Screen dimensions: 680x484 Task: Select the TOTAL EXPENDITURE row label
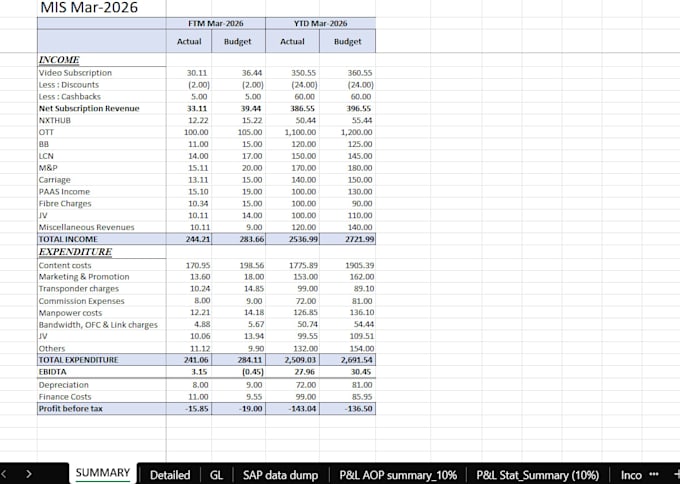(78, 360)
